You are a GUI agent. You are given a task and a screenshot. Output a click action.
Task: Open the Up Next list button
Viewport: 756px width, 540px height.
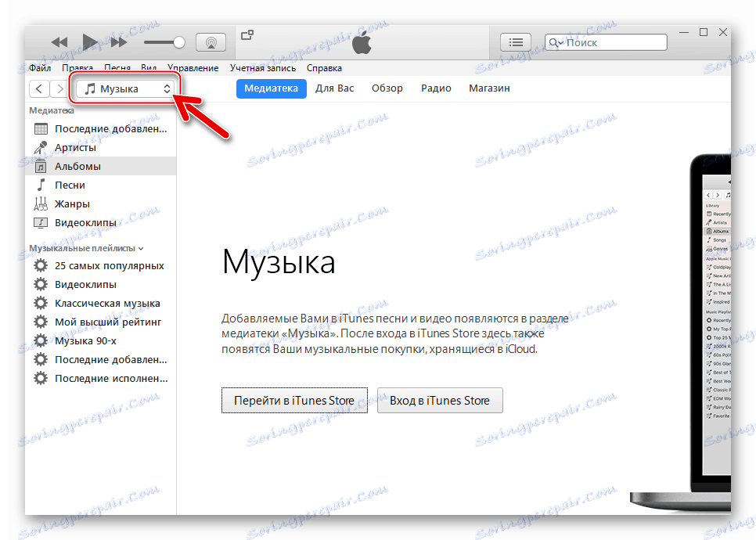[516, 42]
